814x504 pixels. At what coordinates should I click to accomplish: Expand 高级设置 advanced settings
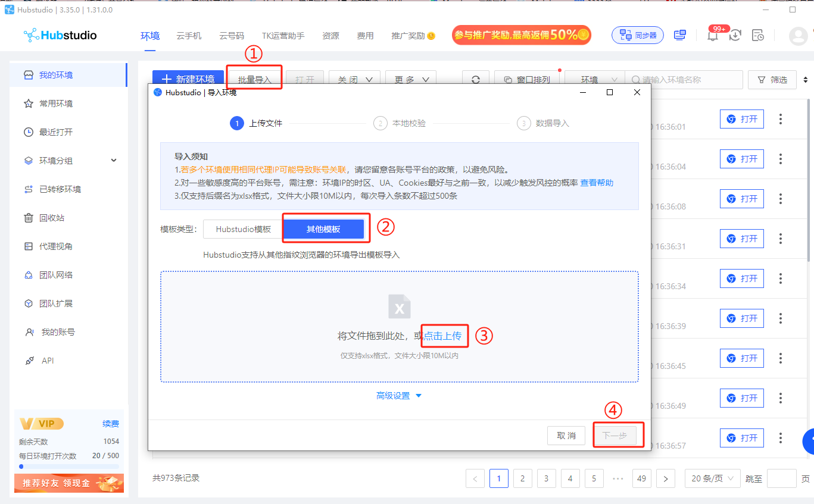tap(399, 396)
